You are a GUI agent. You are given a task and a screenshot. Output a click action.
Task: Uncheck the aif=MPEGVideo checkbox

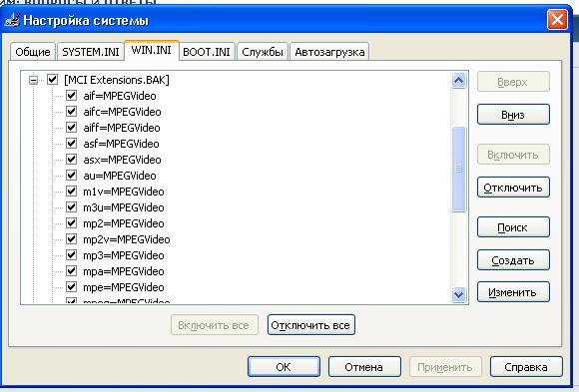click(71, 96)
